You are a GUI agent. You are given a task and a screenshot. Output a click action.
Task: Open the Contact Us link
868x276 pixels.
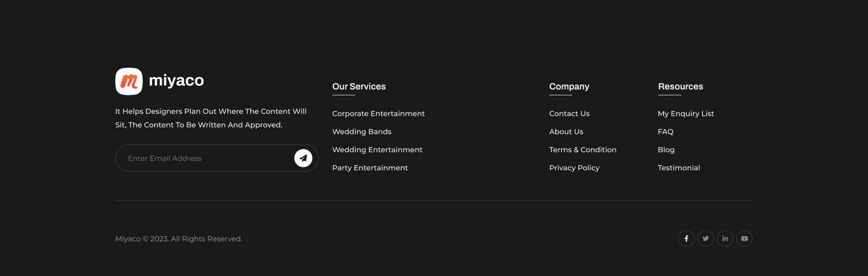coord(569,113)
